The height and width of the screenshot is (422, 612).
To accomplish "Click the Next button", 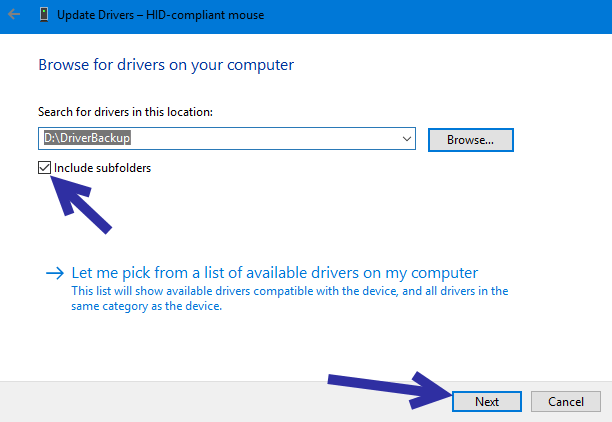I will pyautogui.click(x=487, y=401).
